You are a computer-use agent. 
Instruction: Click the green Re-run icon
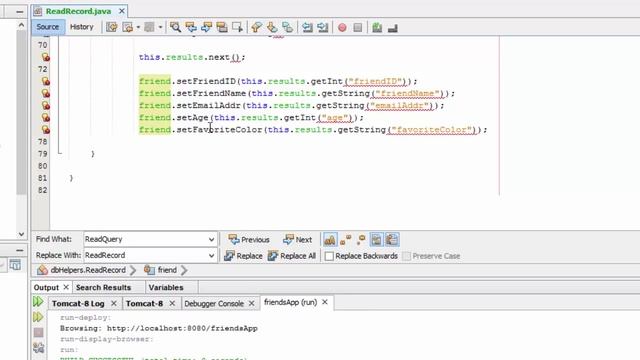click(x=38, y=302)
